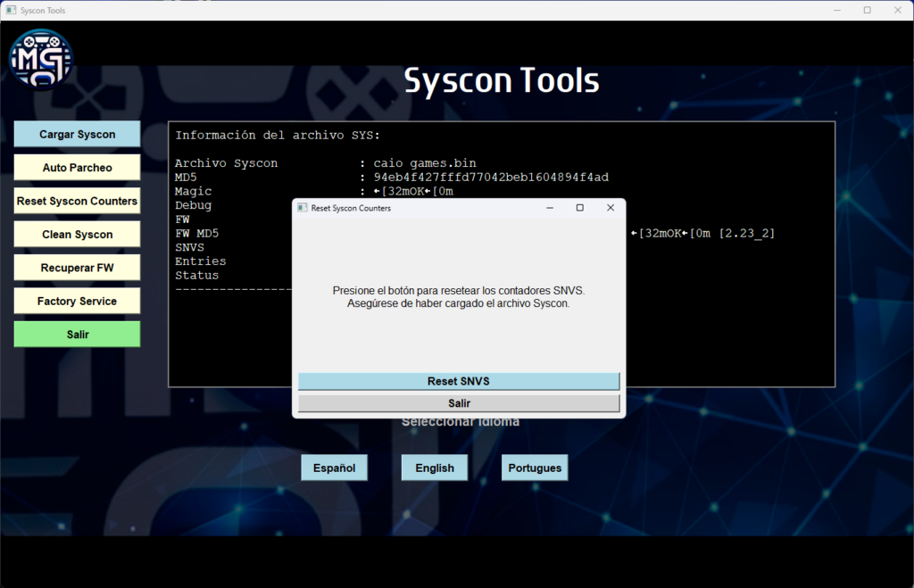Click the gray Salir button in dialog
This screenshot has height=588, width=914.
(459, 403)
